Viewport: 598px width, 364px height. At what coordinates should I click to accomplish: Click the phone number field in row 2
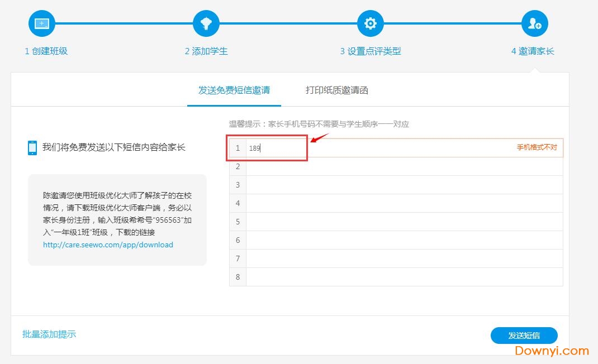pos(404,166)
